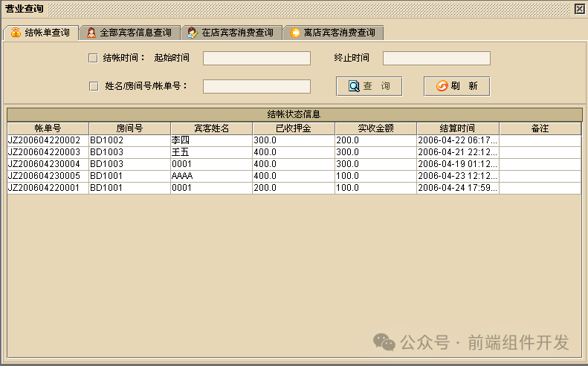Click the 查询 search button

pyautogui.click(x=369, y=86)
